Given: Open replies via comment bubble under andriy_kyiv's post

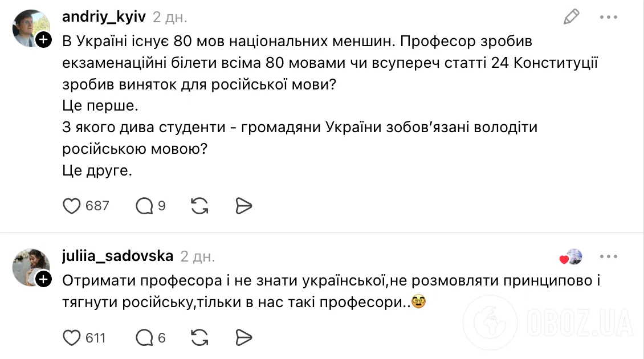Looking at the screenshot, I should [x=144, y=206].
